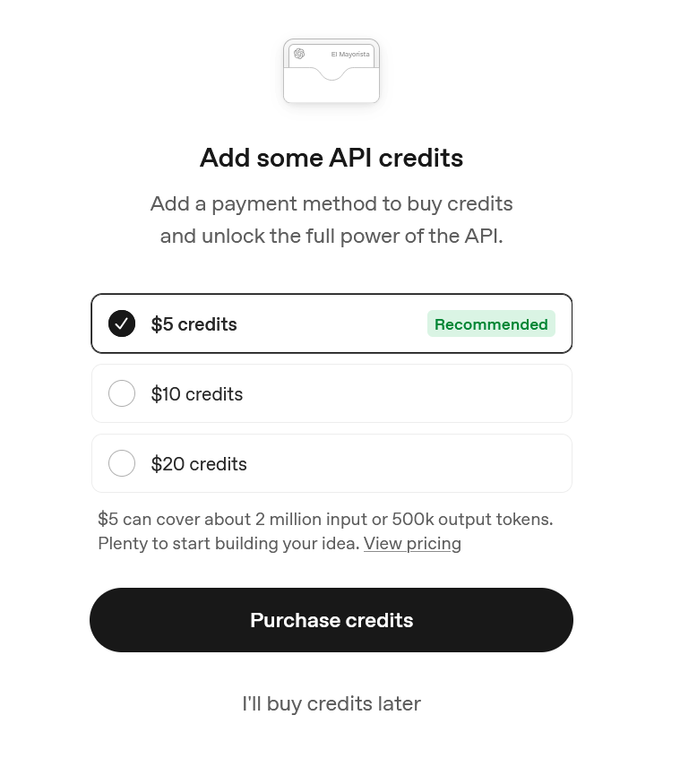
Task: Choose 'I'll buy credits later'
Action: point(331,703)
